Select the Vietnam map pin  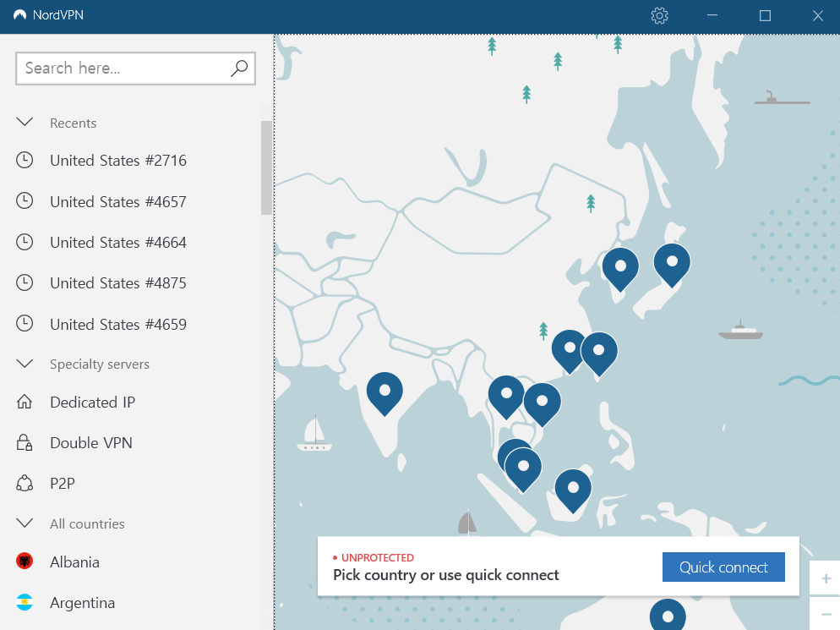click(543, 403)
